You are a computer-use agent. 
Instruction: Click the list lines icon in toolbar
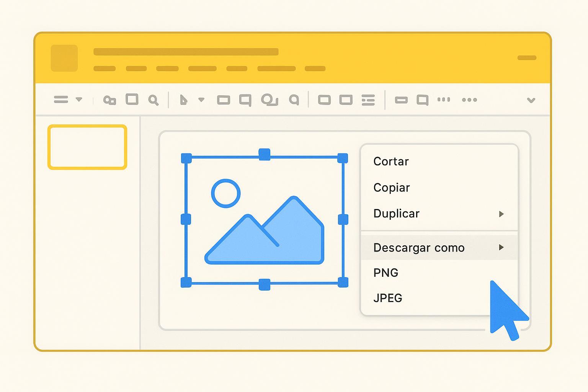(x=368, y=100)
